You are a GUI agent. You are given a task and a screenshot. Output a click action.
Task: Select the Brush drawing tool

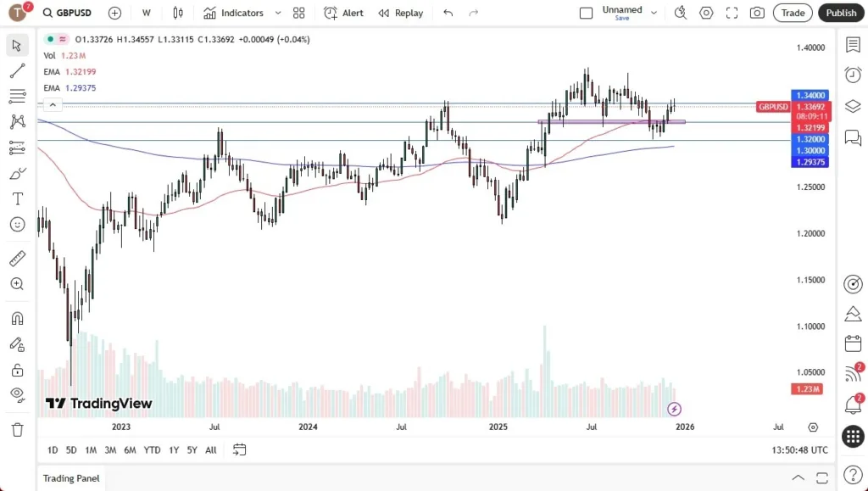(x=17, y=173)
